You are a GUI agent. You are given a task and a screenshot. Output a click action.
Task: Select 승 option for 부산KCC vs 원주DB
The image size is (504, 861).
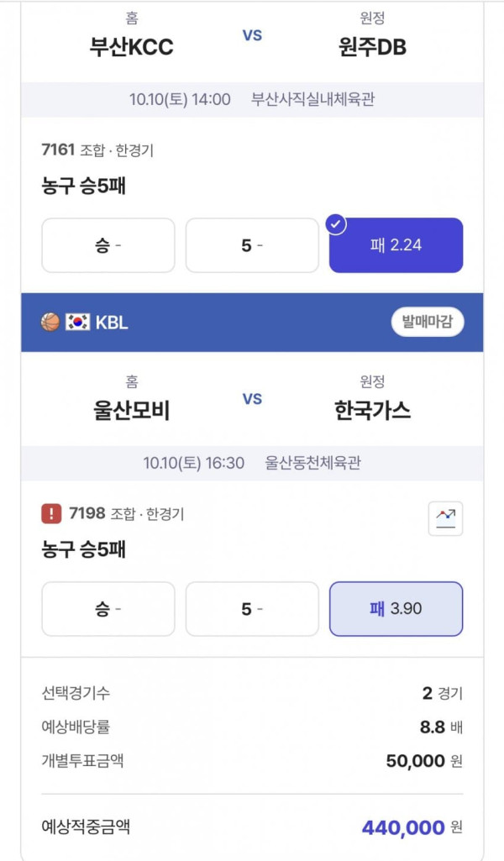[108, 245]
